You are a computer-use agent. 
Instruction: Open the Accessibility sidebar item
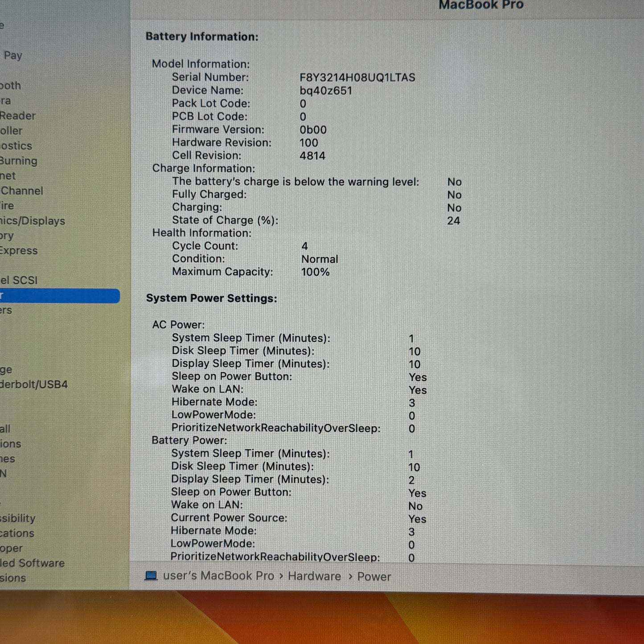[18, 518]
